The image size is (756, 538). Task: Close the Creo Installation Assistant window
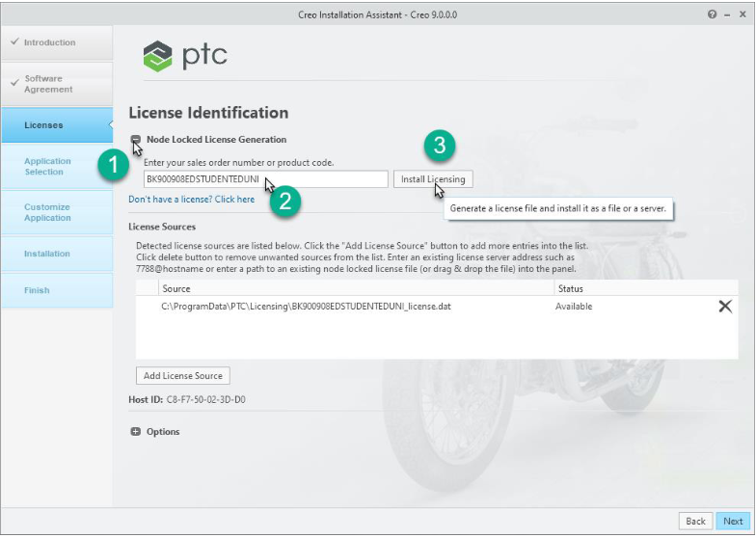[x=742, y=14]
